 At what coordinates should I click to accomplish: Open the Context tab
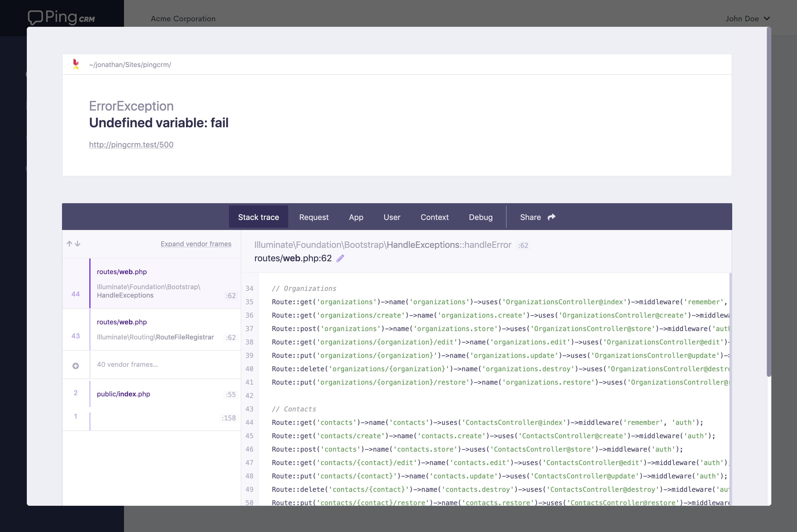(x=435, y=217)
